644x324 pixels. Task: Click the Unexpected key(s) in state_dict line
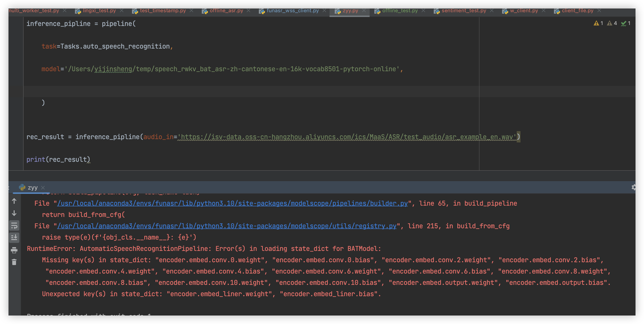point(211,294)
